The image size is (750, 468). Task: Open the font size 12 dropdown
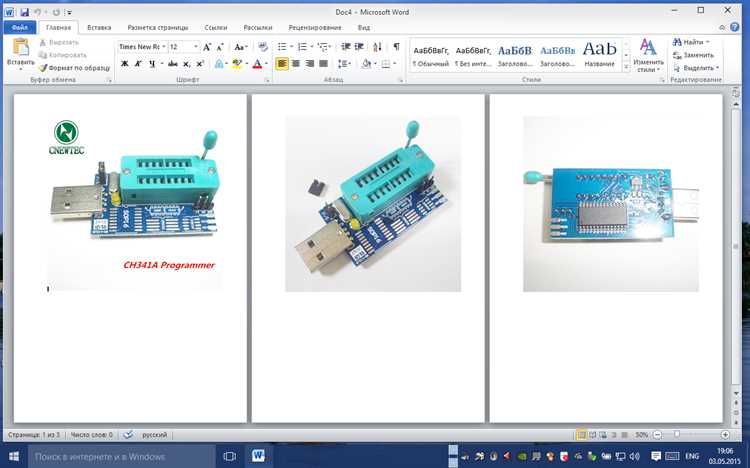(x=196, y=47)
